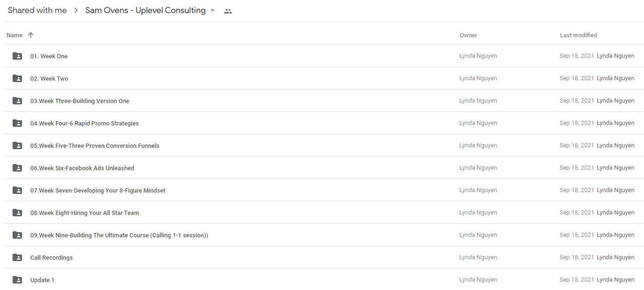Select the Call Recordings folder name
The width and height of the screenshot is (644, 290).
point(52,257)
